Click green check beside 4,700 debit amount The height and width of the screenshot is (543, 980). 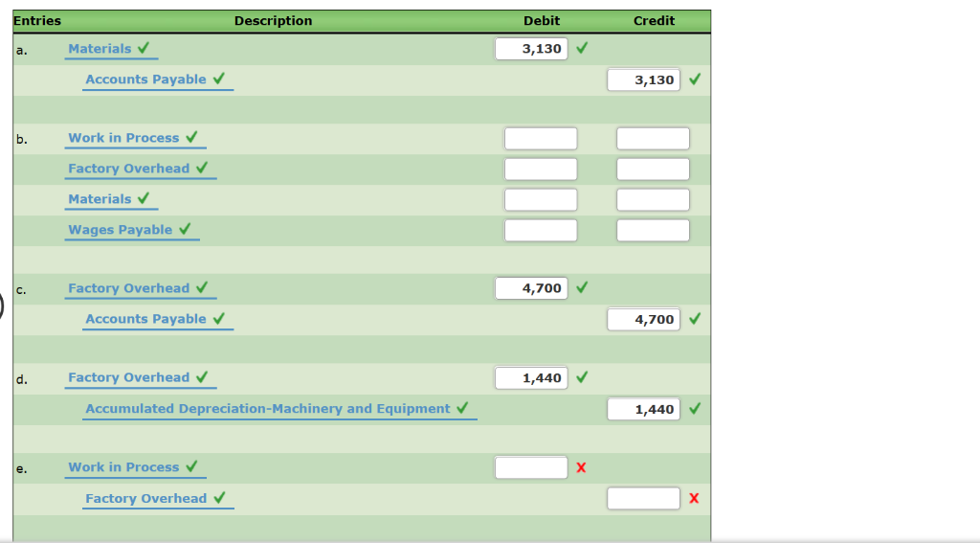(x=582, y=287)
